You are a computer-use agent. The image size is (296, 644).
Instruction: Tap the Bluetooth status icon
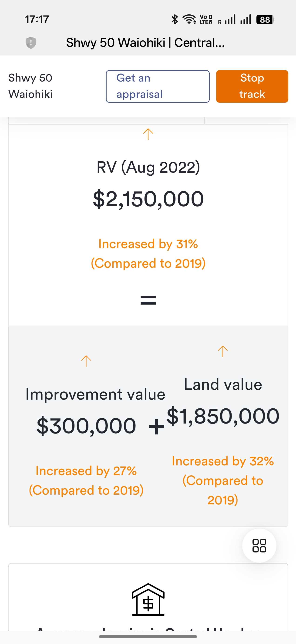pos(175,20)
